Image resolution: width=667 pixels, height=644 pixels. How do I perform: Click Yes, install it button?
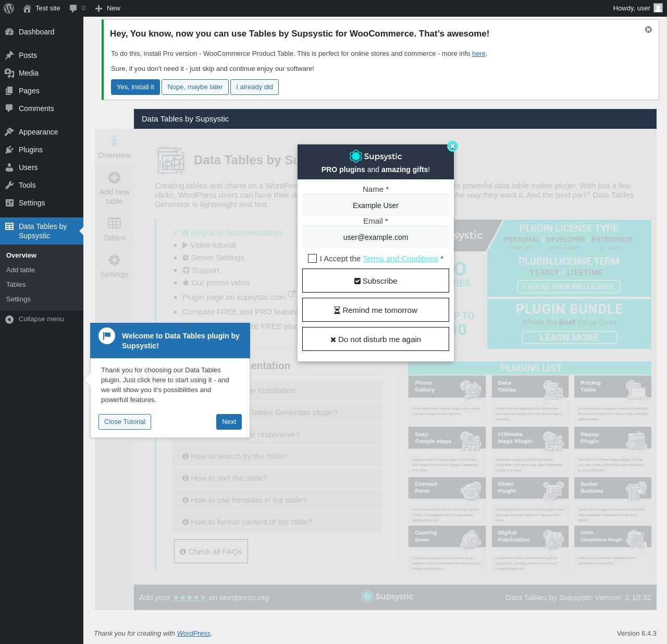click(135, 87)
